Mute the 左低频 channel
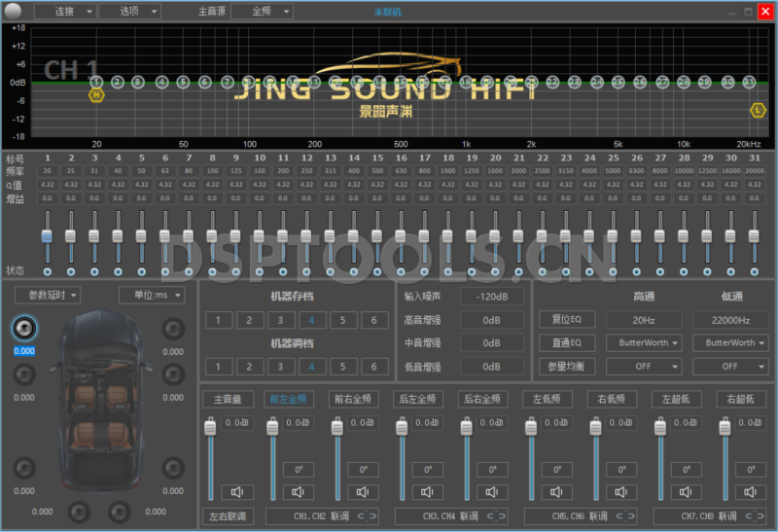Screen dimensions: 778x532 pyautogui.click(x=556, y=492)
